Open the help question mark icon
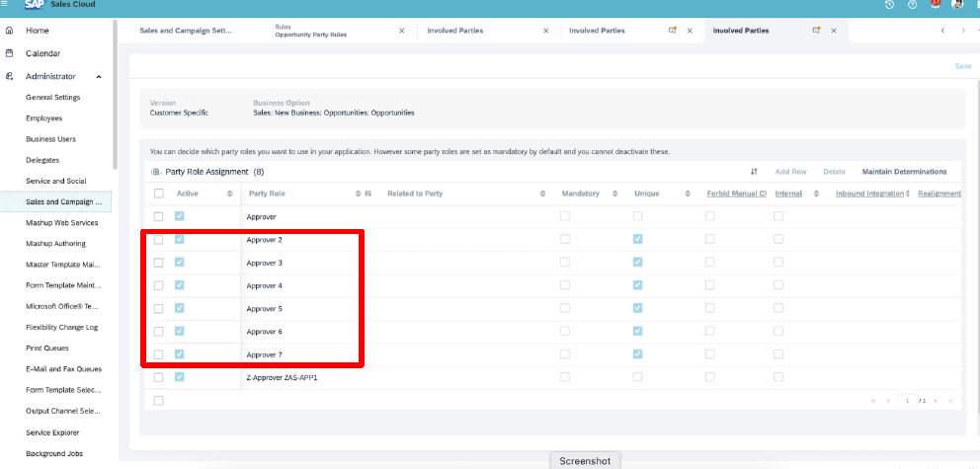The width and height of the screenshot is (980, 469). pos(913,4)
